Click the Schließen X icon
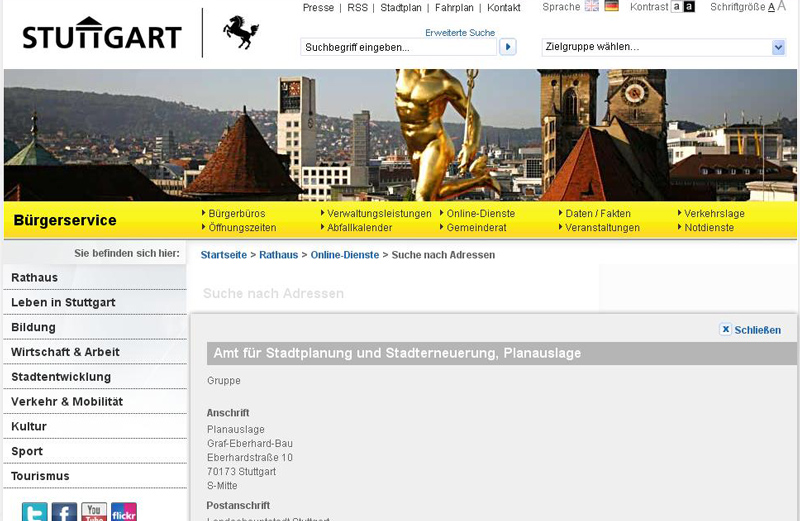Screen dimensions: 800x521 725,329
